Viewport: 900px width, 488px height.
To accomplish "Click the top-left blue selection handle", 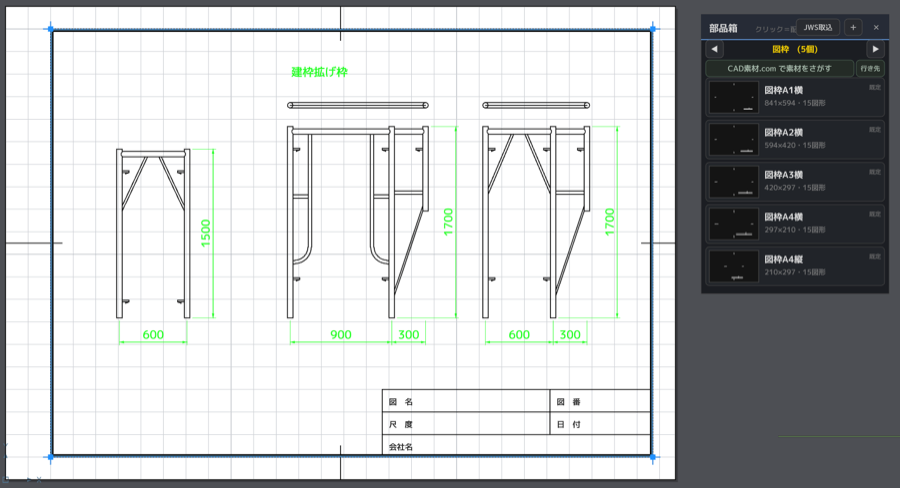I will 51,29.
